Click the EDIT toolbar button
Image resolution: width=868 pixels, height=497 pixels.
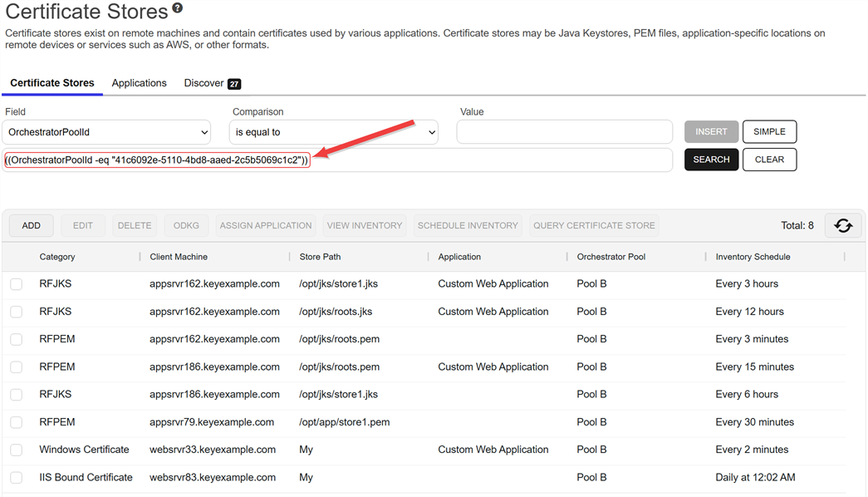83,225
